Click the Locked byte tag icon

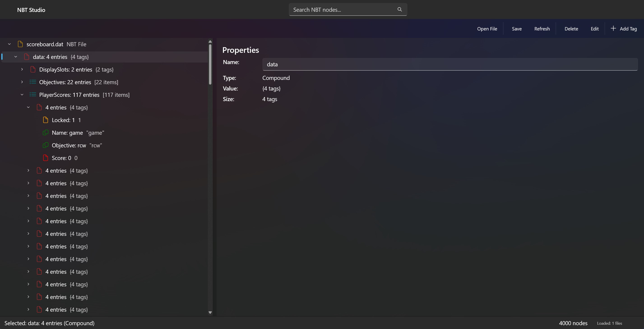(x=46, y=120)
